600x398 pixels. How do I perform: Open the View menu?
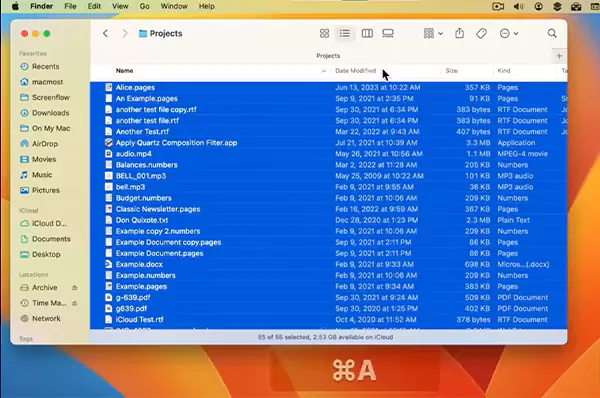pyautogui.click(x=120, y=7)
